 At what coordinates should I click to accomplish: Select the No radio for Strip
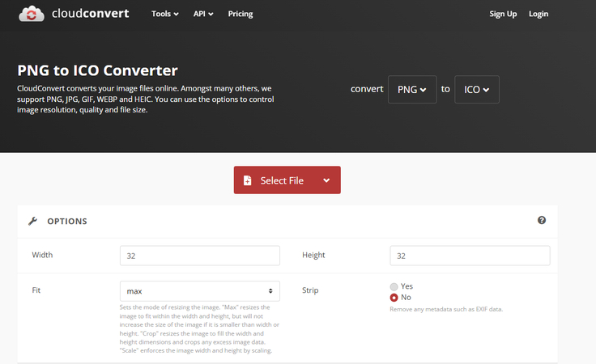point(394,298)
